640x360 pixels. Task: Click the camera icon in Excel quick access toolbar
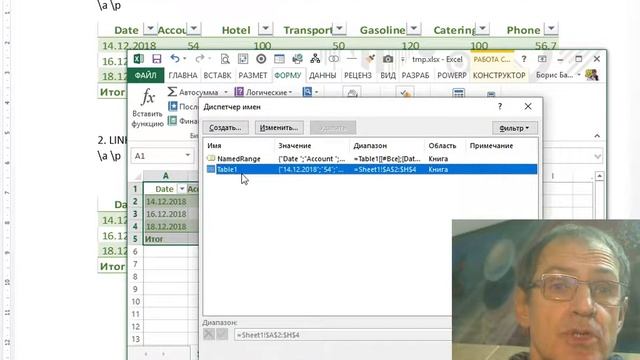[x=388, y=59]
